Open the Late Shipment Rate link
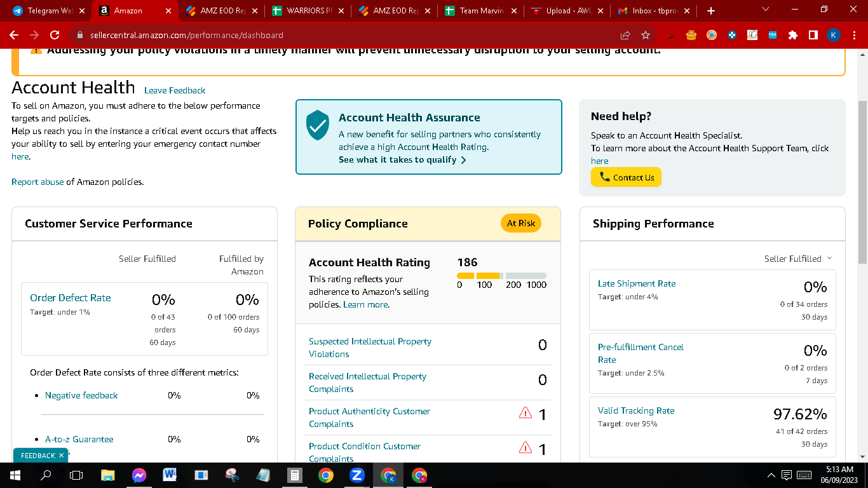This screenshot has height=488, width=868. pyautogui.click(x=637, y=283)
